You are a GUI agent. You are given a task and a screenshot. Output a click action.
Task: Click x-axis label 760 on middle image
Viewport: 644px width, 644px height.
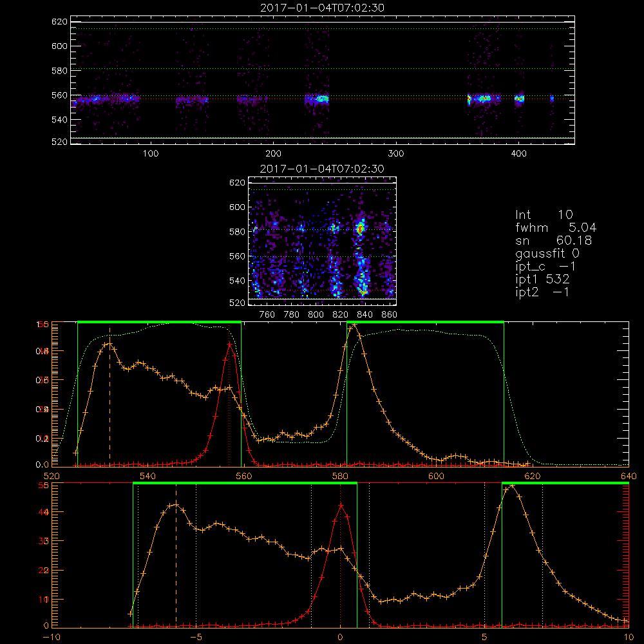tap(267, 315)
